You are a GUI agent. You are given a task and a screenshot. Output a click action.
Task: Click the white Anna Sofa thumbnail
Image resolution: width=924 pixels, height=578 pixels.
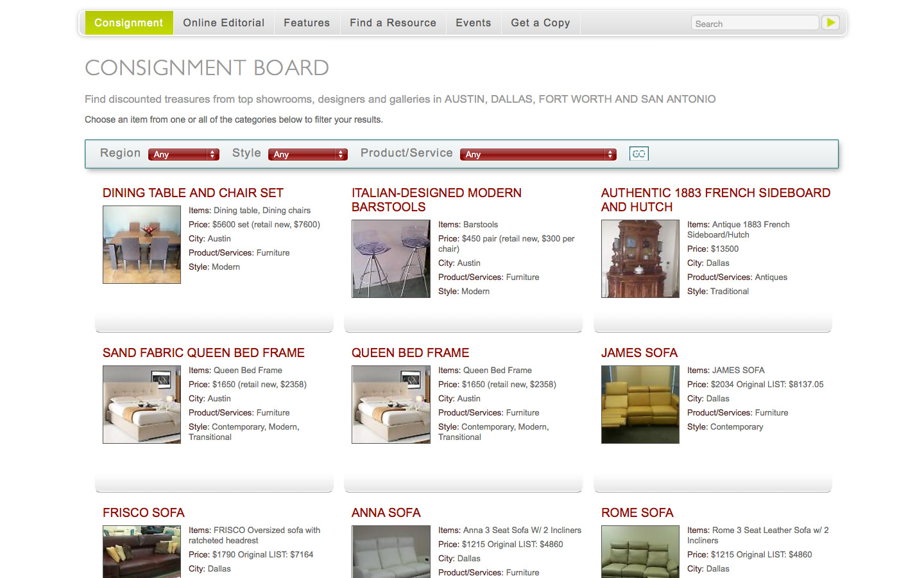[391, 552]
